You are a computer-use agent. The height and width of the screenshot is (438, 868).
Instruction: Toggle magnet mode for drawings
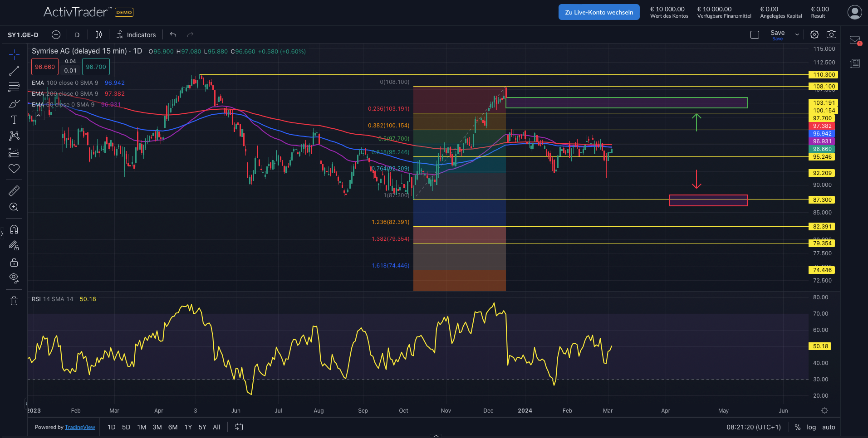(14, 229)
